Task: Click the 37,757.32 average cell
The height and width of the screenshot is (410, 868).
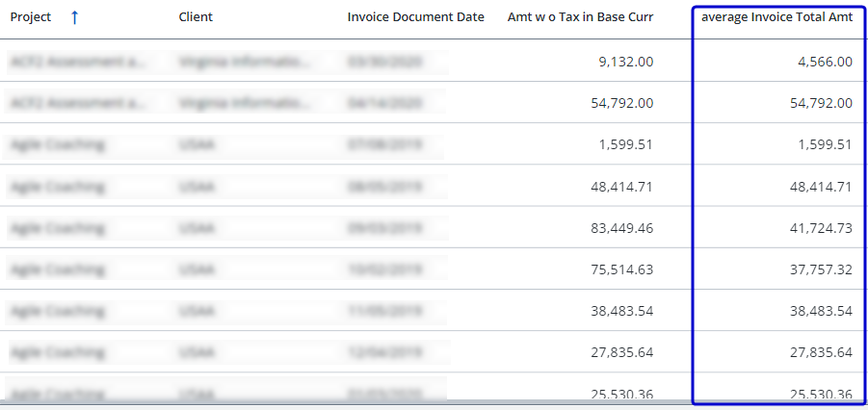Action: (820, 269)
